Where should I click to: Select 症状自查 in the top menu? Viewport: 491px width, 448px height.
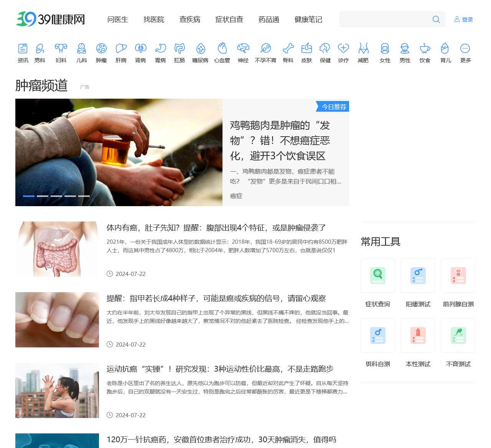[229, 20]
